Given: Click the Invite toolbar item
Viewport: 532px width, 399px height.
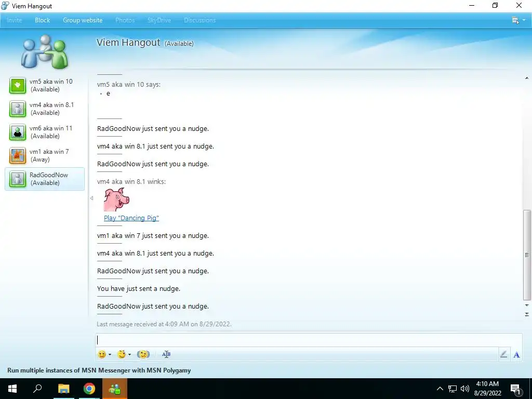Looking at the screenshot, I should click(x=14, y=20).
